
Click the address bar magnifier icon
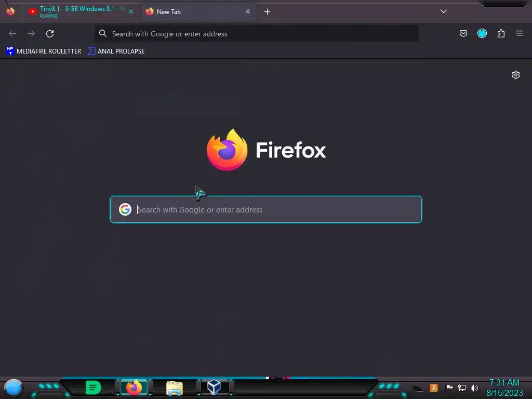[x=103, y=33]
